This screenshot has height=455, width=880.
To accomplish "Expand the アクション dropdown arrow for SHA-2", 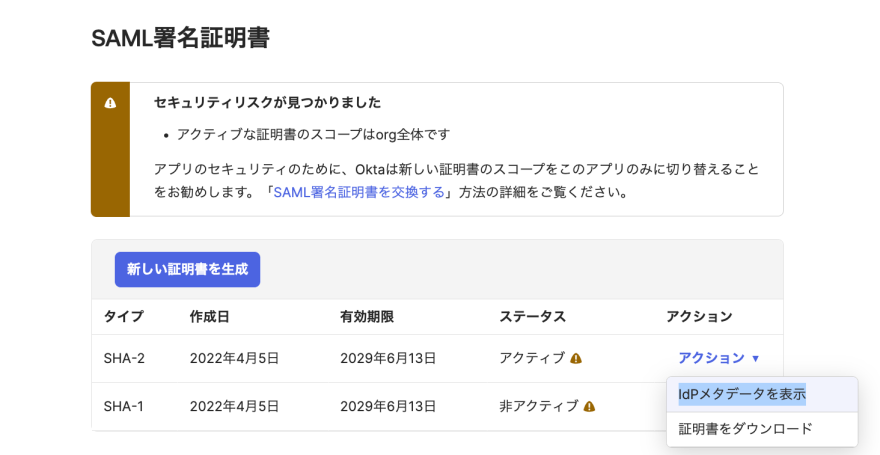I will tap(755, 359).
